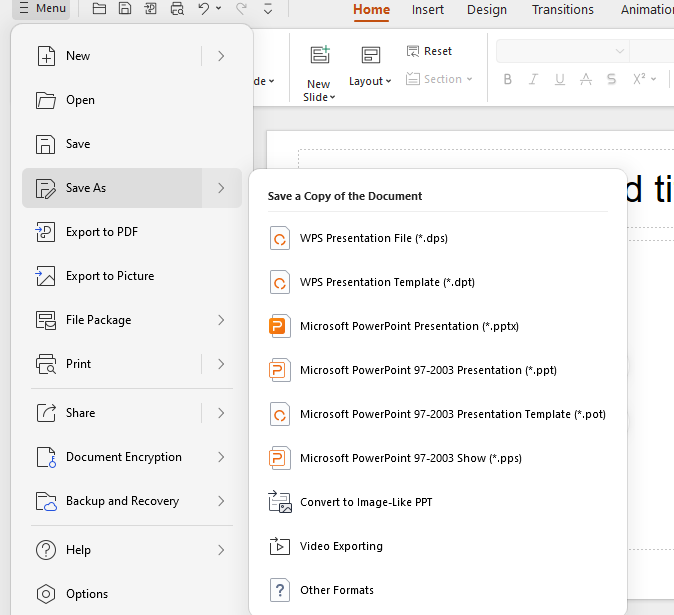Screen dimensions: 674x615
Task: Choose Other Formats in Save As list
Action: [336, 590]
